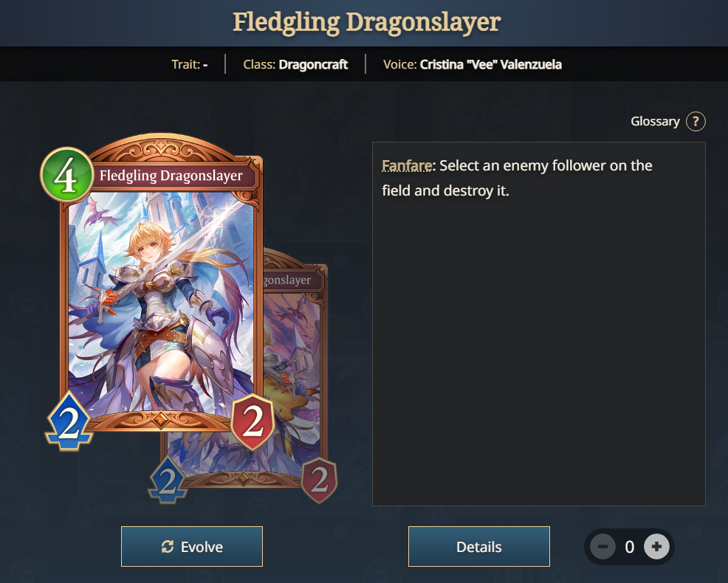Click the blue attack 2 icon on front card
728x583 pixels.
(69, 421)
